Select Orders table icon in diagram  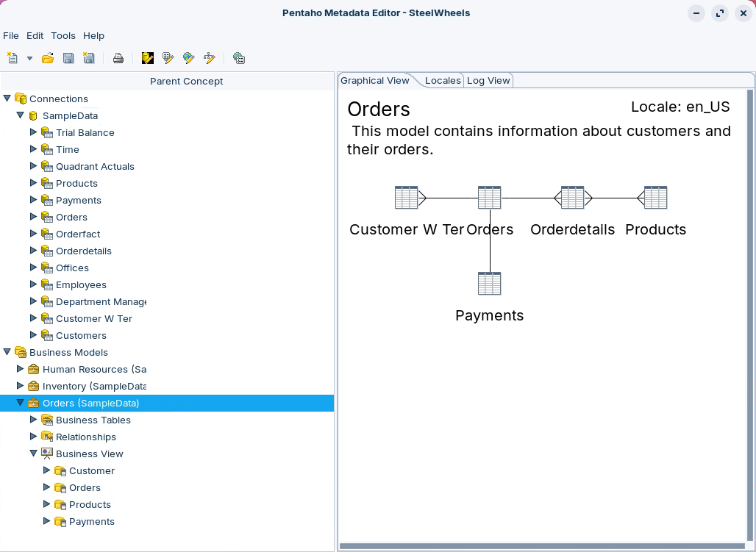489,198
